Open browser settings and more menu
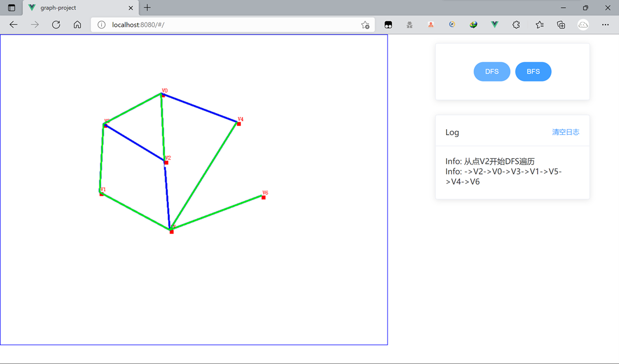 pyautogui.click(x=605, y=25)
